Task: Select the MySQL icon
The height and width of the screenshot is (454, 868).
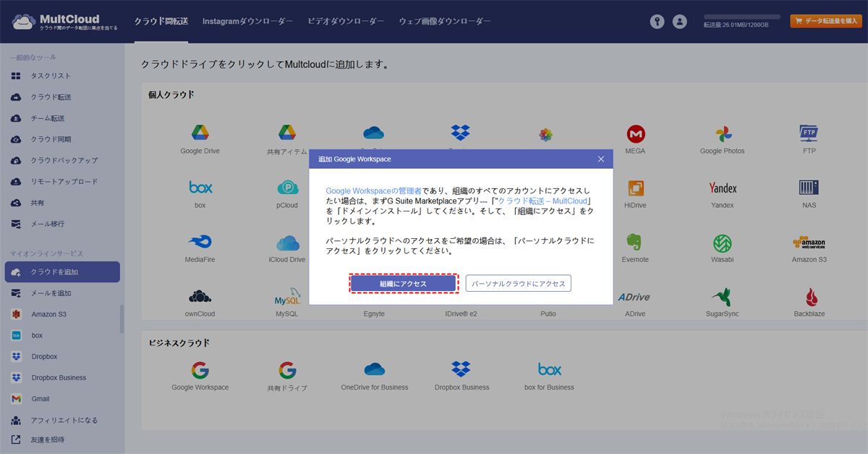Action: (x=287, y=298)
